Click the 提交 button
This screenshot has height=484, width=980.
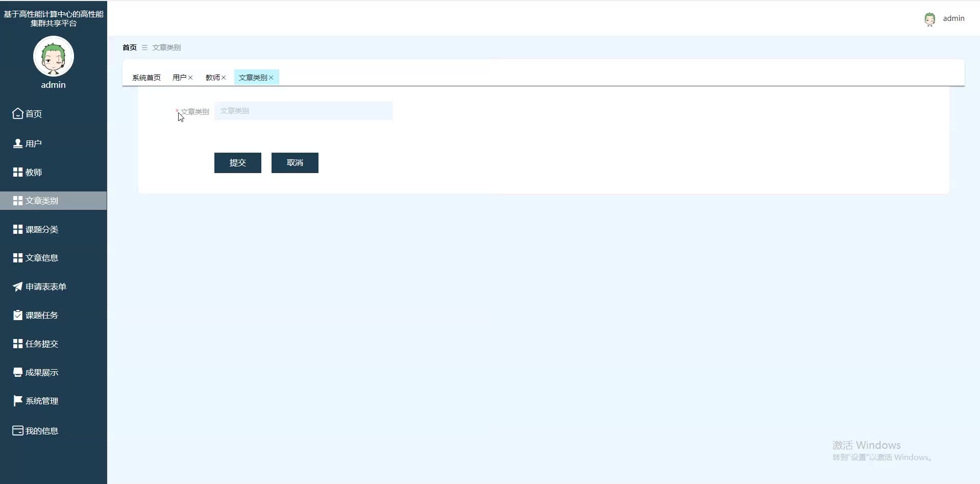click(238, 163)
